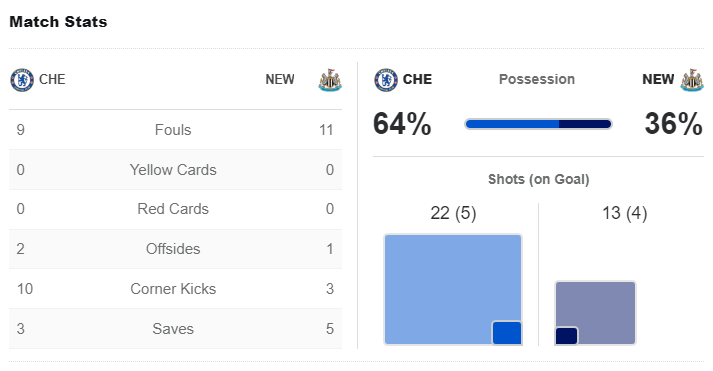This screenshot has width=713, height=371.
Task: Select the Saves row
Action: point(176,329)
